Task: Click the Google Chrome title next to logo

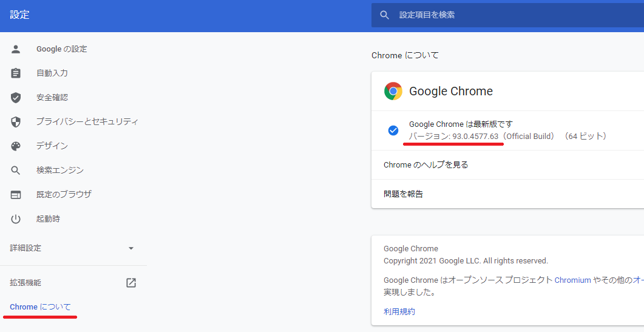Action: [451, 91]
